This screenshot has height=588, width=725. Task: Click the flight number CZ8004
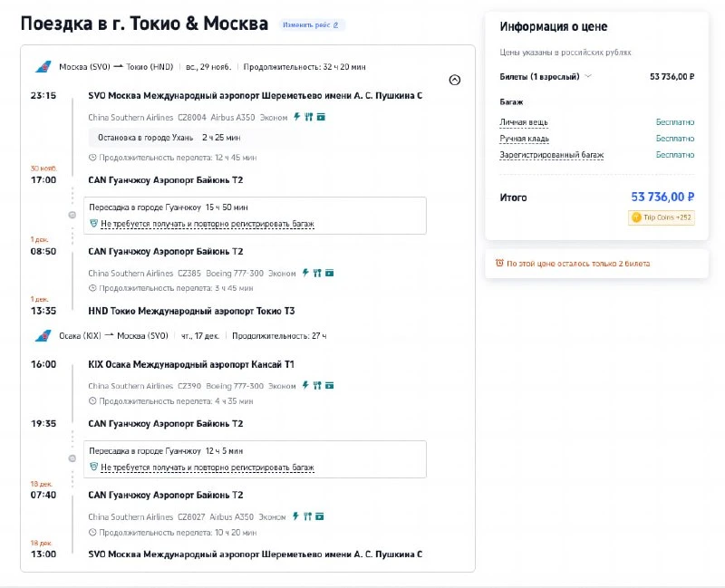click(x=192, y=118)
